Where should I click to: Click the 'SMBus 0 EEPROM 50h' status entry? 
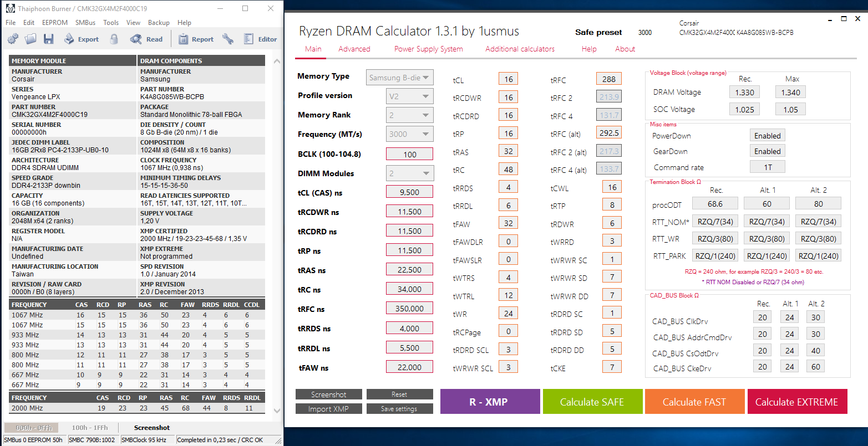pyautogui.click(x=35, y=440)
